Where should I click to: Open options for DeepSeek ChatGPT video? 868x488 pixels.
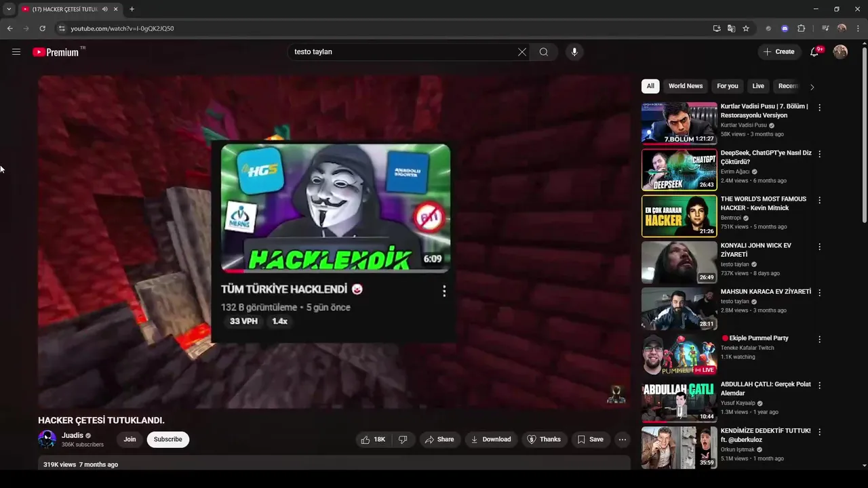pyautogui.click(x=819, y=154)
